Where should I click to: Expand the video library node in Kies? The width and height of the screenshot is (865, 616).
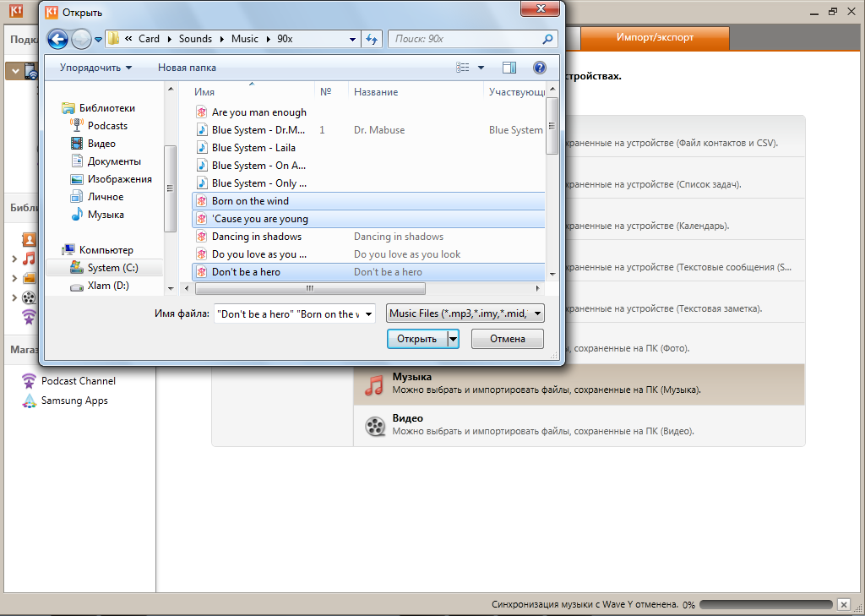tap(14, 297)
